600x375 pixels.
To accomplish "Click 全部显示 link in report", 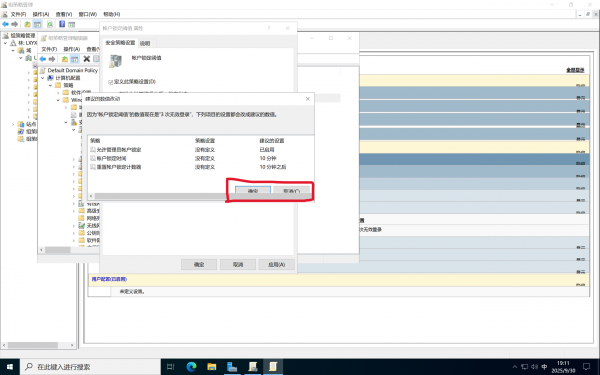I will [x=575, y=70].
